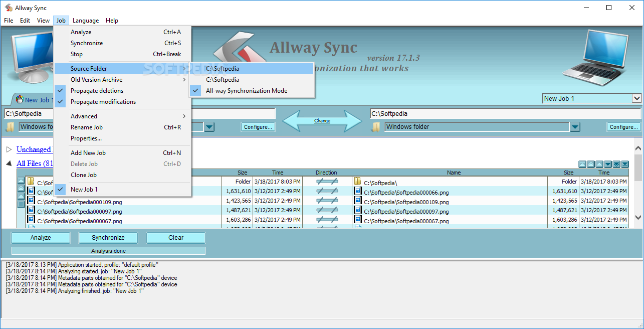This screenshot has width=644, height=329.
Task: Click left-pane image icon of Softpedia000097.png
Action: [x=31, y=210]
